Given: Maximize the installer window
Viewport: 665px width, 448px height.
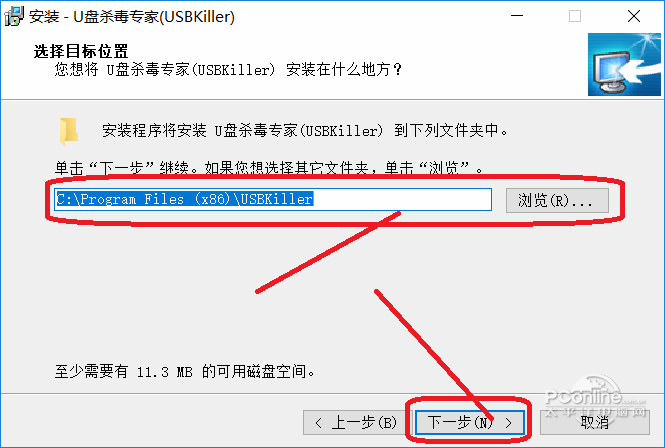Looking at the screenshot, I should click(575, 16).
